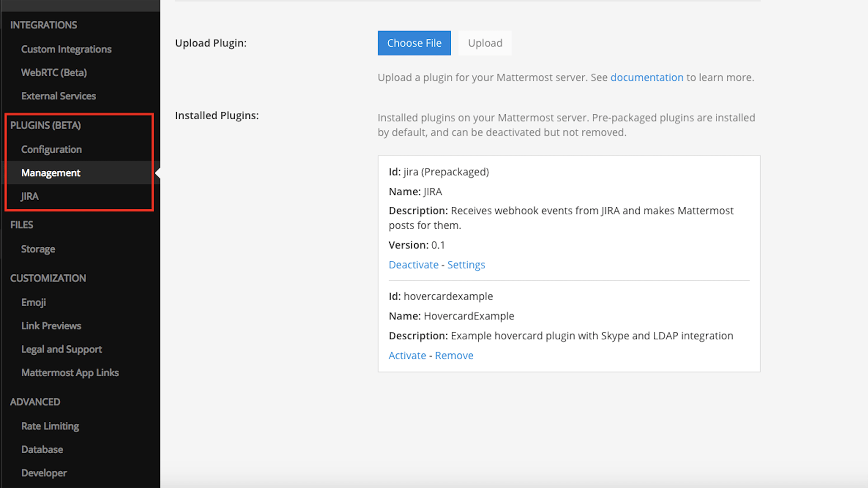The image size is (868, 488).
Task: Open plugin Configuration page
Action: (51, 150)
